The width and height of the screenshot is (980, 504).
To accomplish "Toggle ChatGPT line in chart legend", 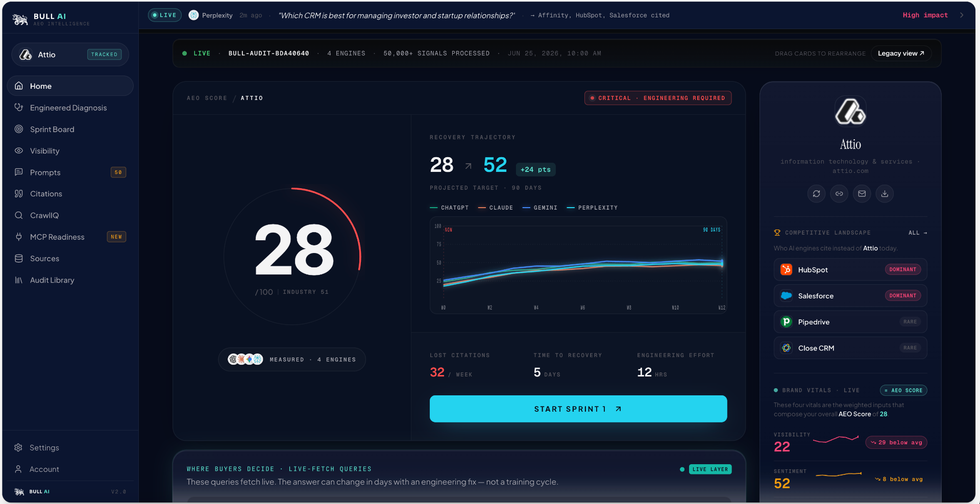I will coord(449,208).
